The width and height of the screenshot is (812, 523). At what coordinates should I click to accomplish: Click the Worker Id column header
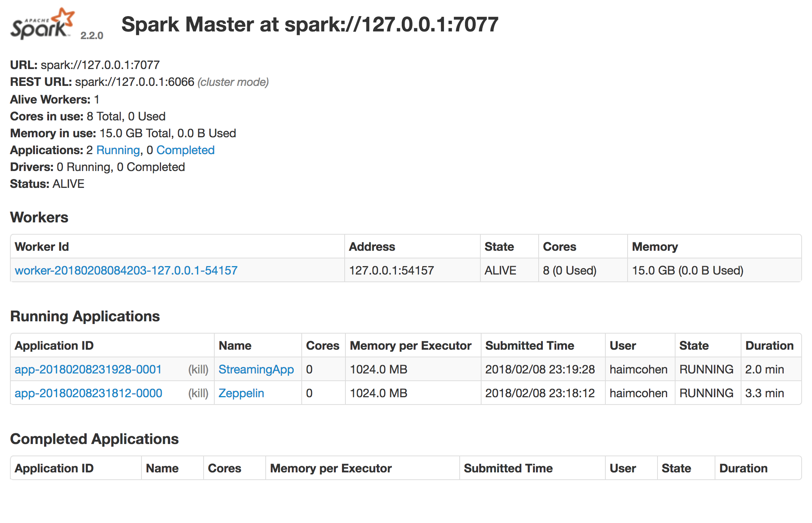click(x=42, y=247)
